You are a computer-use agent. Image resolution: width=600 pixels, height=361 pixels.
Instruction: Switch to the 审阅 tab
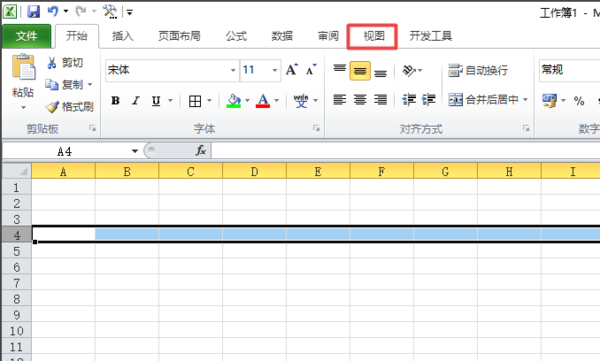328,36
